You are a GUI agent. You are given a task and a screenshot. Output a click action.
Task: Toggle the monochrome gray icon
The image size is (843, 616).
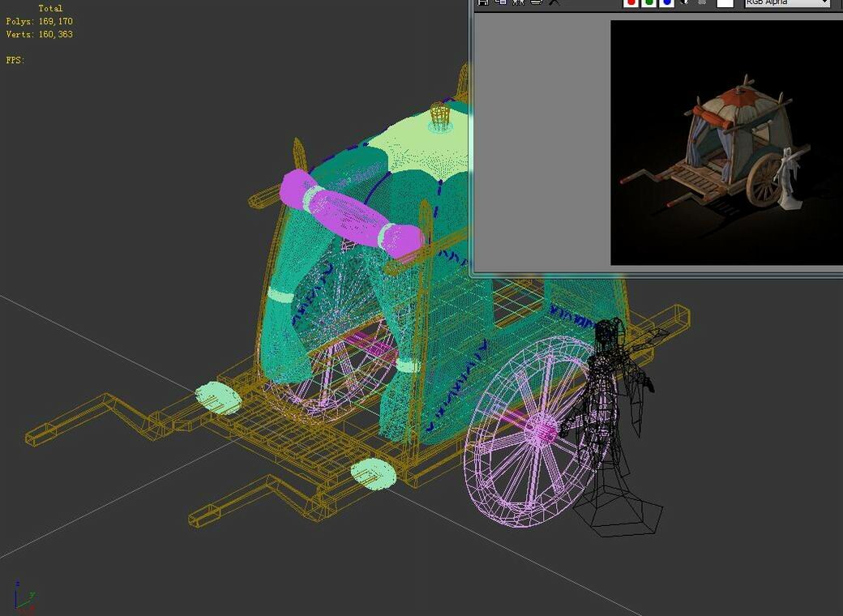click(x=702, y=2)
